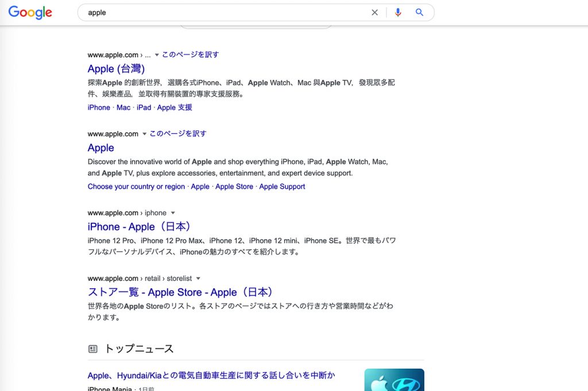The image size is (588, 391).
Task: Click the www.apple.com › iphone URL text
Action: (x=127, y=213)
